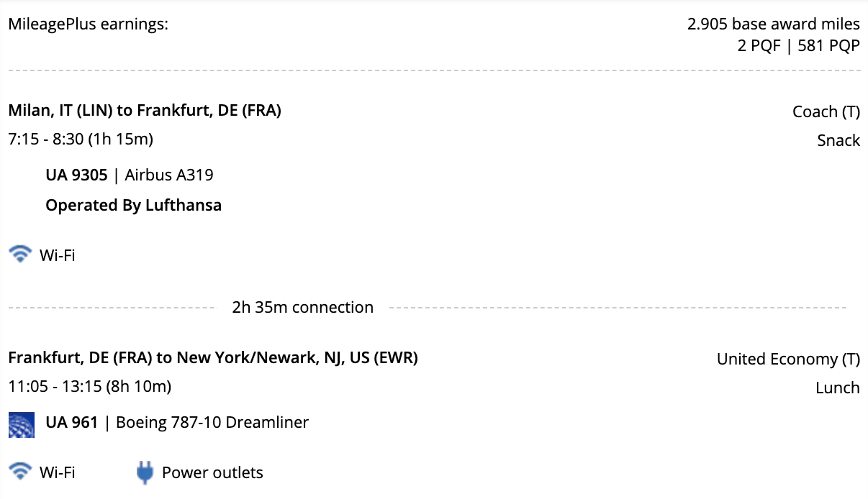The image size is (868, 499).
Task: Click the 2 PQF | 581 PQP text
Action: coord(799,45)
